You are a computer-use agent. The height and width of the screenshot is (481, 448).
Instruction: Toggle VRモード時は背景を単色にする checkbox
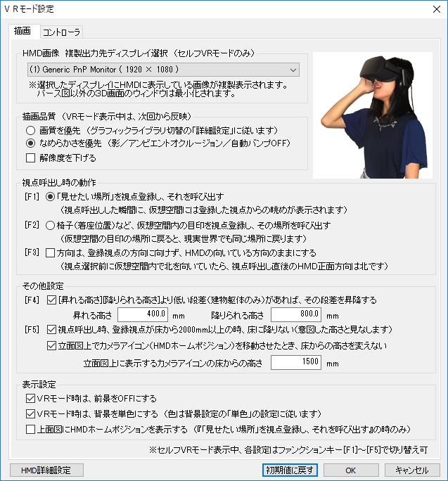pos(30,413)
